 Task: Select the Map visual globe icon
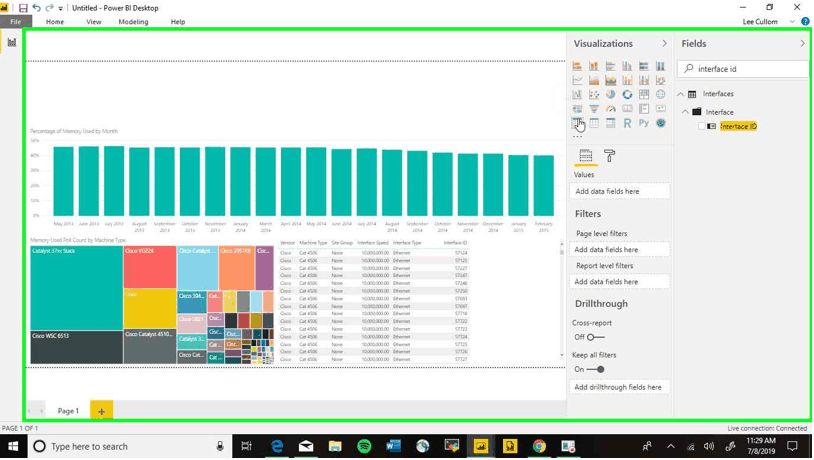(x=660, y=94)
